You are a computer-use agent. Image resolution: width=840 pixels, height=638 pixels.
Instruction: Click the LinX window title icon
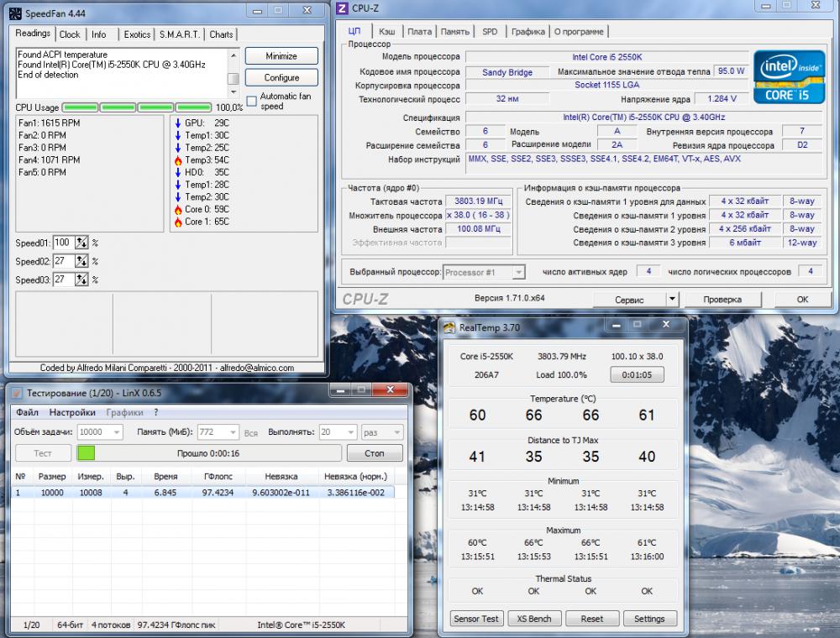click(x=17, y=393)
